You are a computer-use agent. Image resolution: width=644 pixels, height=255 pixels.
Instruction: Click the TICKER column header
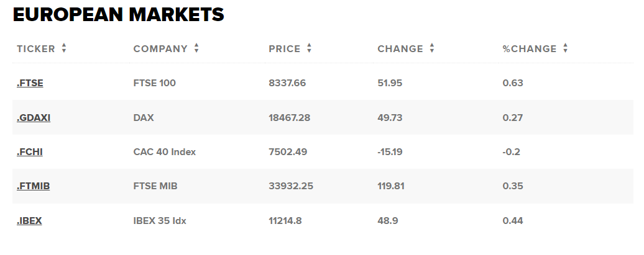pos(35,49)
